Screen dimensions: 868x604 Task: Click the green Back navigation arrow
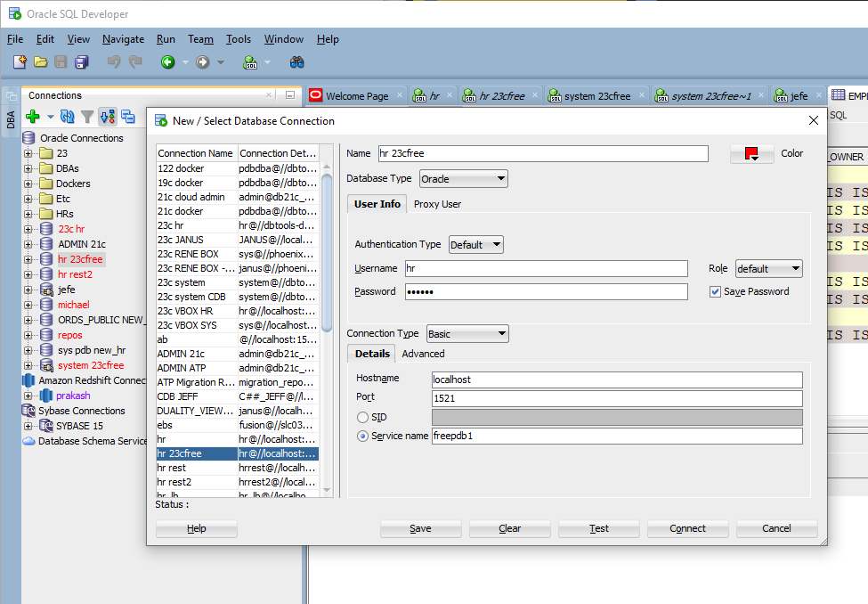click(167, 62)
